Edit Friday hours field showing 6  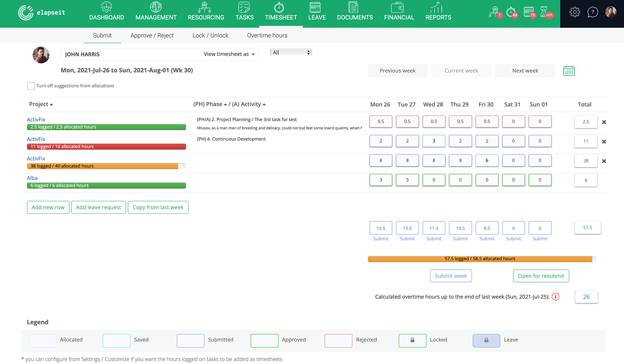point(487,160)
